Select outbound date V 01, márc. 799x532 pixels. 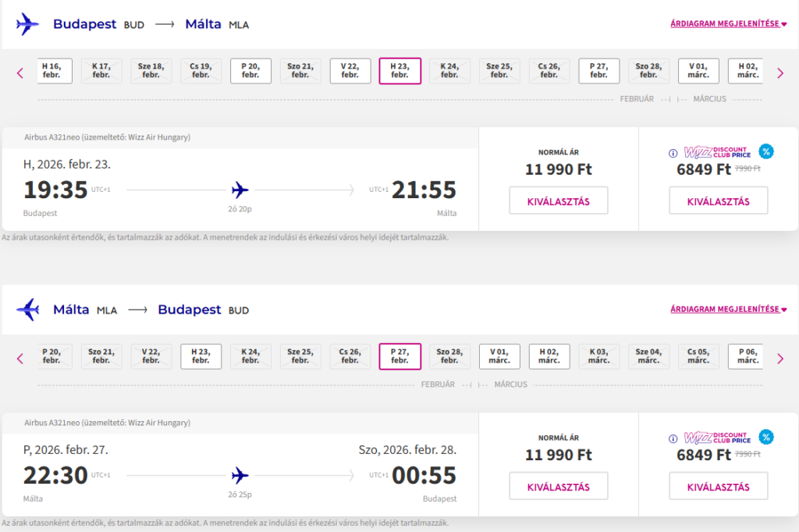coord(698,71)
